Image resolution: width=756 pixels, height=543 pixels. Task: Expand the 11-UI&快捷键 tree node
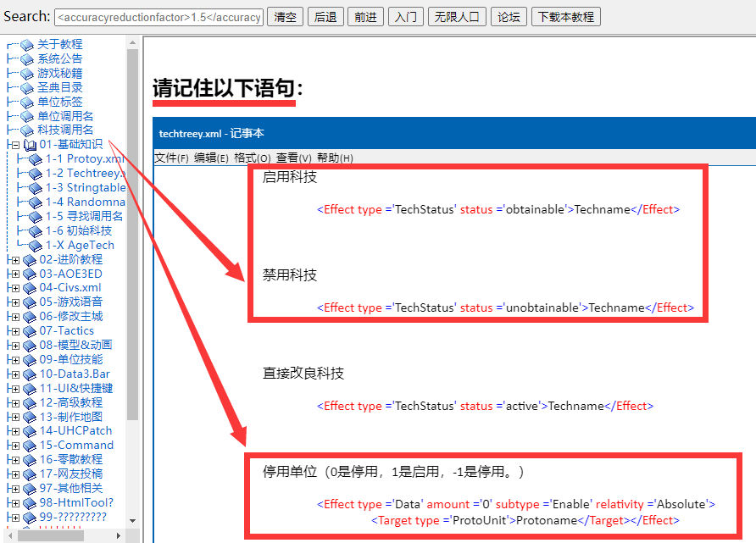pyautogui.click(x=15, y=389)
